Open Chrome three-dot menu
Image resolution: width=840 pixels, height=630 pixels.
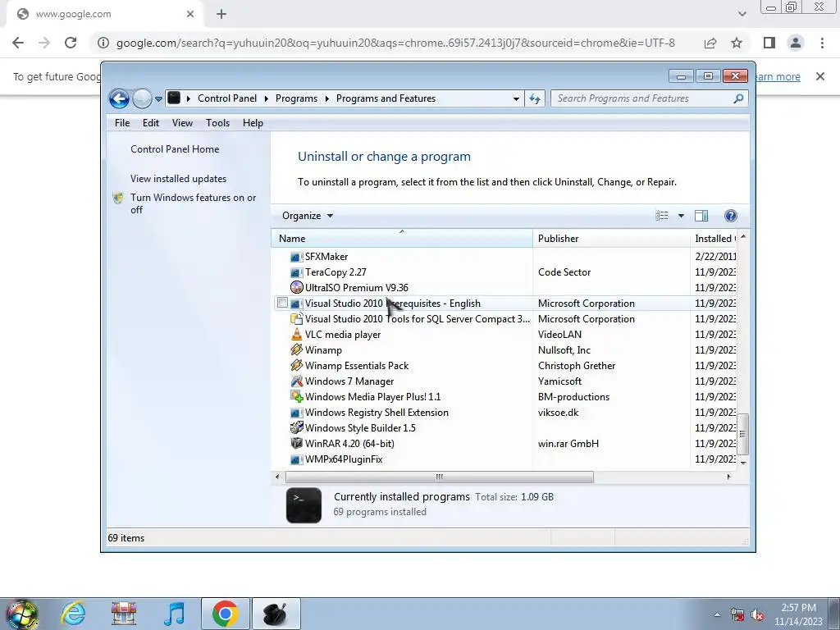click(822, 43)
